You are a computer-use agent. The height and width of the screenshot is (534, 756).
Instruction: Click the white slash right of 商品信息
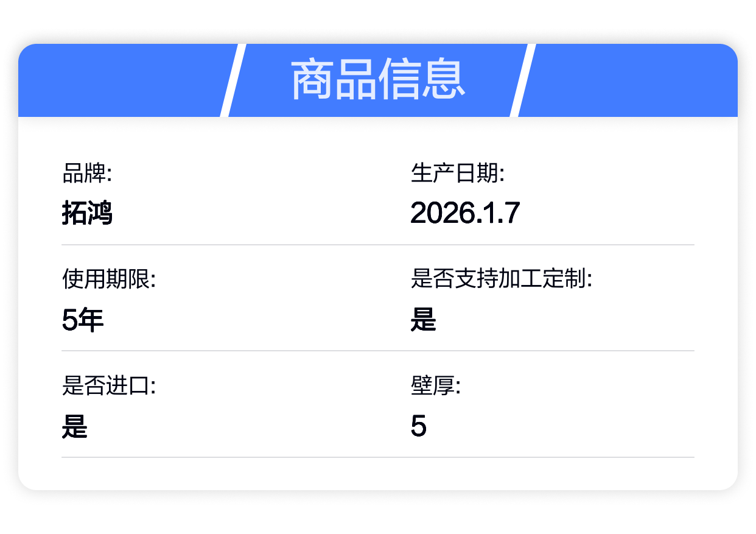pos(523,80)
